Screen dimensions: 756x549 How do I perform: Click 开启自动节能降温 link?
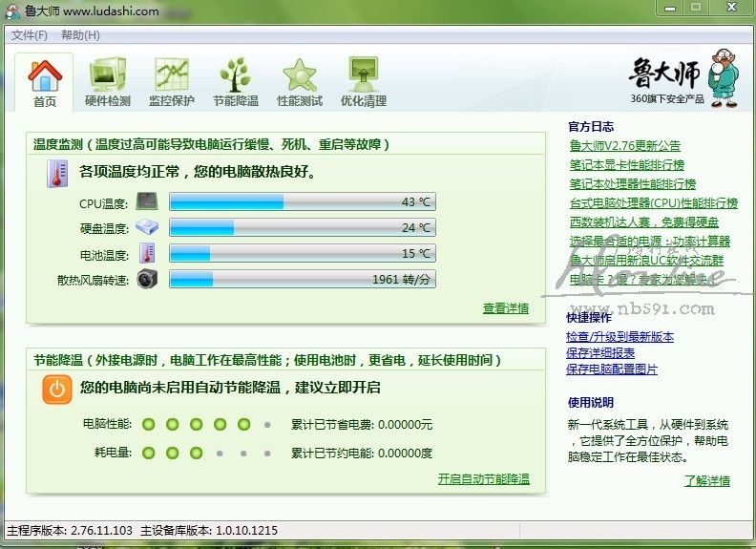[x=483, y=479]
